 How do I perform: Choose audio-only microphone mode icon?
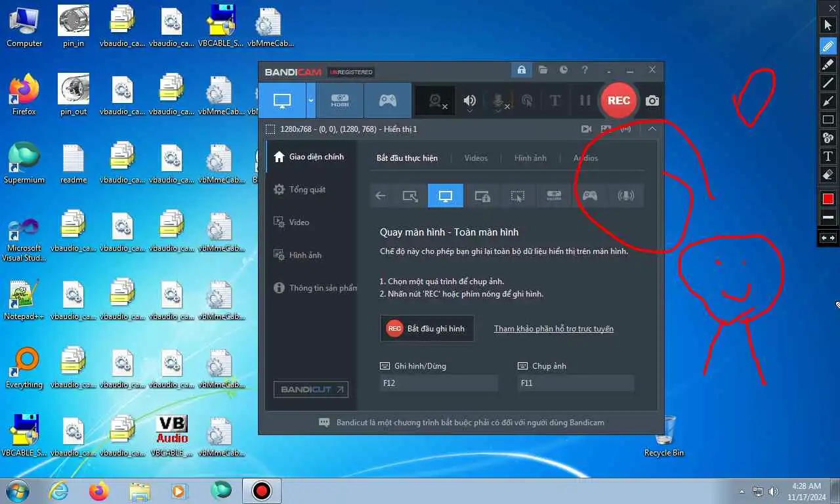(x=626, y=196)
